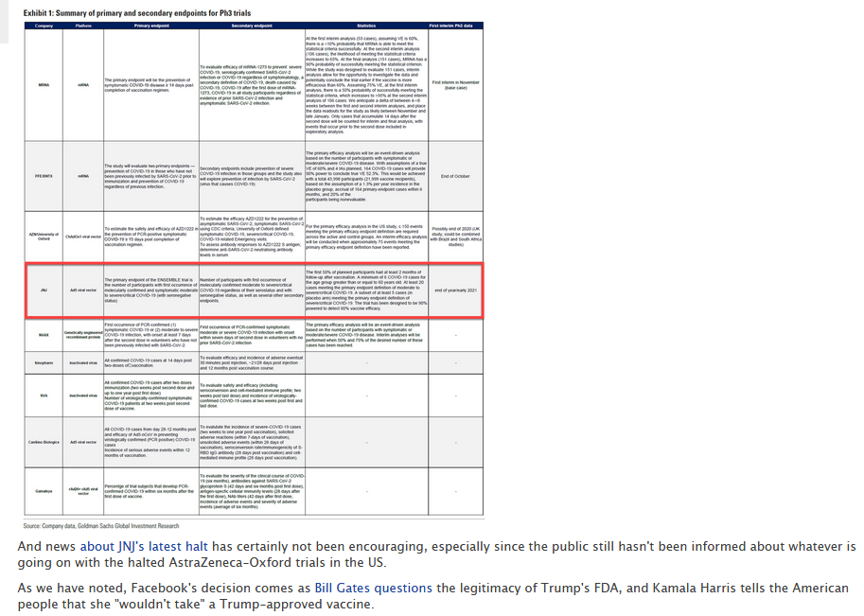Click inactivated virus cell in Sinopharm row
The height and width of the screenshot is (616, 864).
coord(83,362)
